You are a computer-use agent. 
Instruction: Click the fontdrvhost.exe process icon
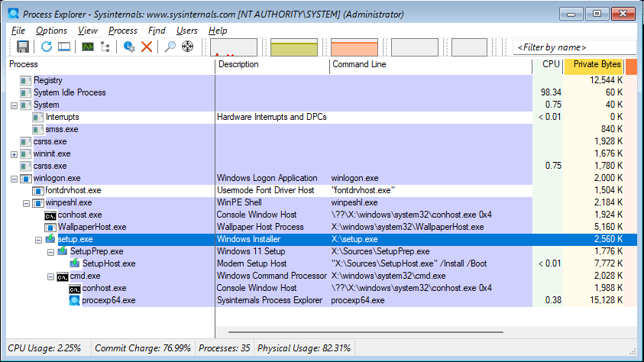tap(37, 190)
